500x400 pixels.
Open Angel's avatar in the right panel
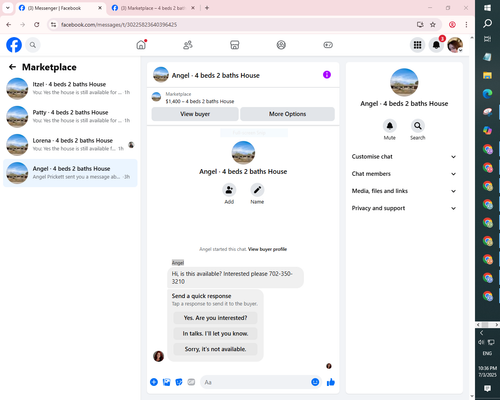coord(404,82)
